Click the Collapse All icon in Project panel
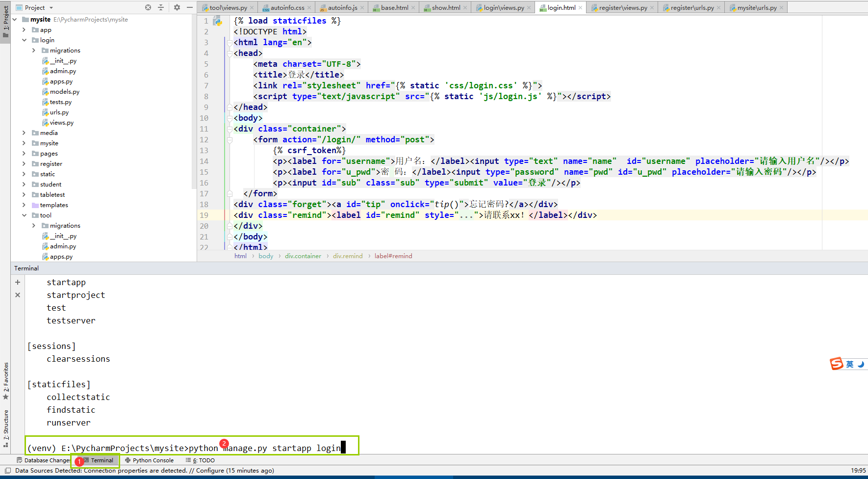Image resolution: width=868 pixels, height=479 pixels. (161, 7)
